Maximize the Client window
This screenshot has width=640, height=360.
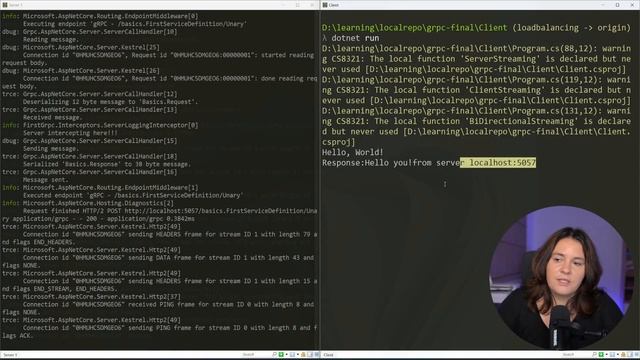[x=618, y=5]
